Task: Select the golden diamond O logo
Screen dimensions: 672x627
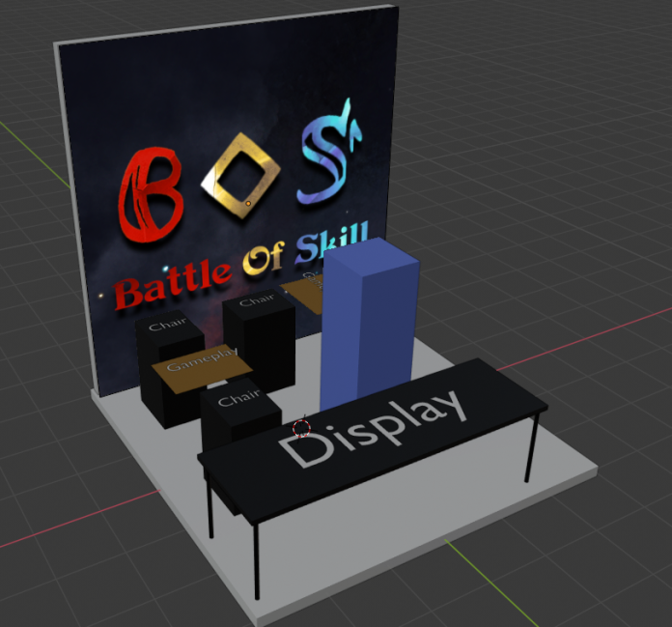Action: 241,176
